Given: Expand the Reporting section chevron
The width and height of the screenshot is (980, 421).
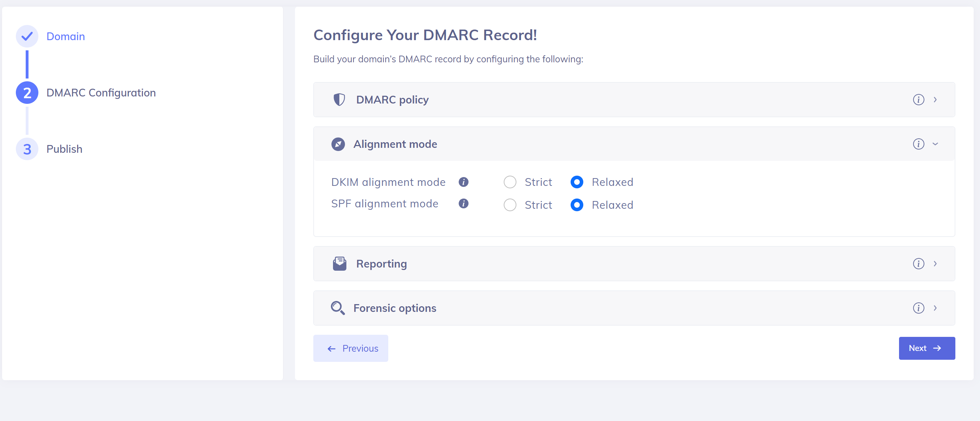Looking at the screenshot, I should pyautogui.click(x=935, y=264).
